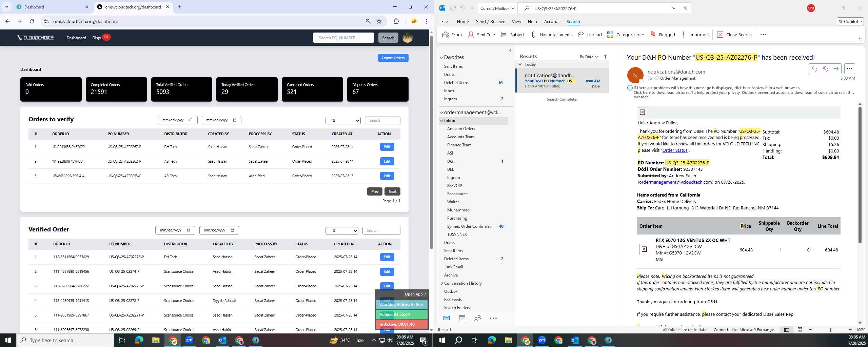Collapse the Favorites folder group
Viewport: 868px width, 347px height.
[442, 58]
